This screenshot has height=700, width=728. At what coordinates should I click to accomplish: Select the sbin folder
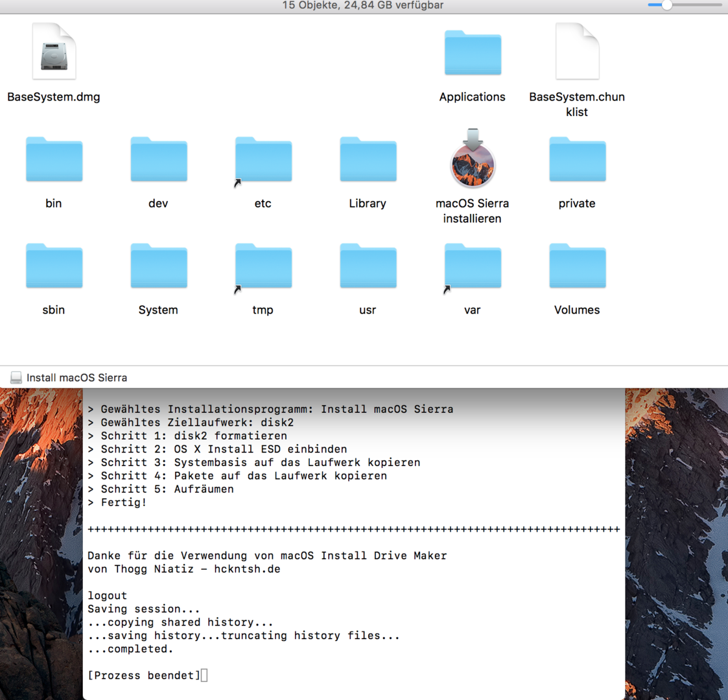54,266
